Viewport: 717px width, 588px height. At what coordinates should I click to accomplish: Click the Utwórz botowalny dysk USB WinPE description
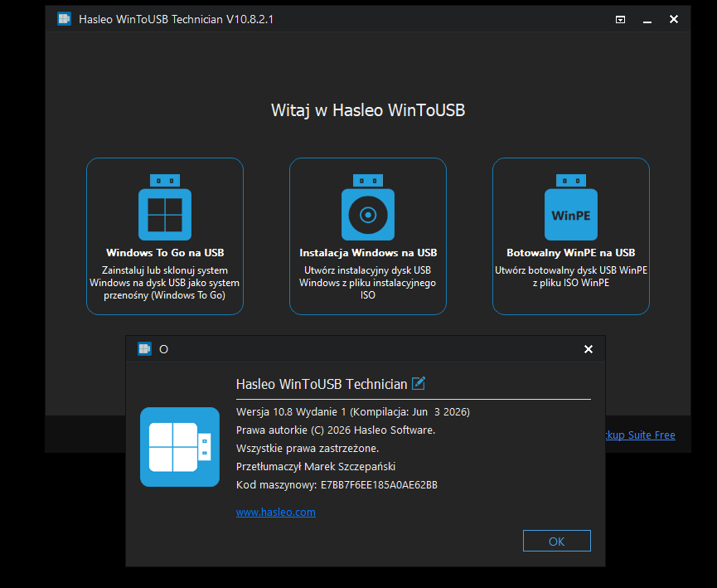(570, 276)
